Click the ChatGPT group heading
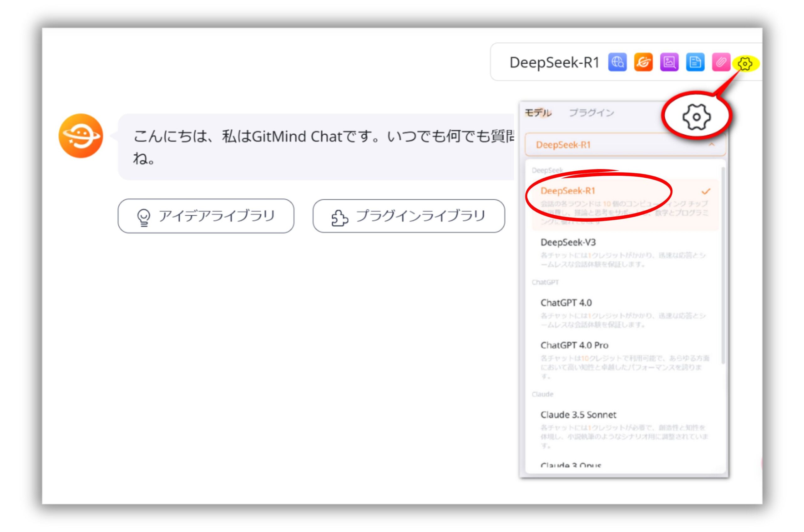Viewport: 804px width, 532px height. point(545,282)
